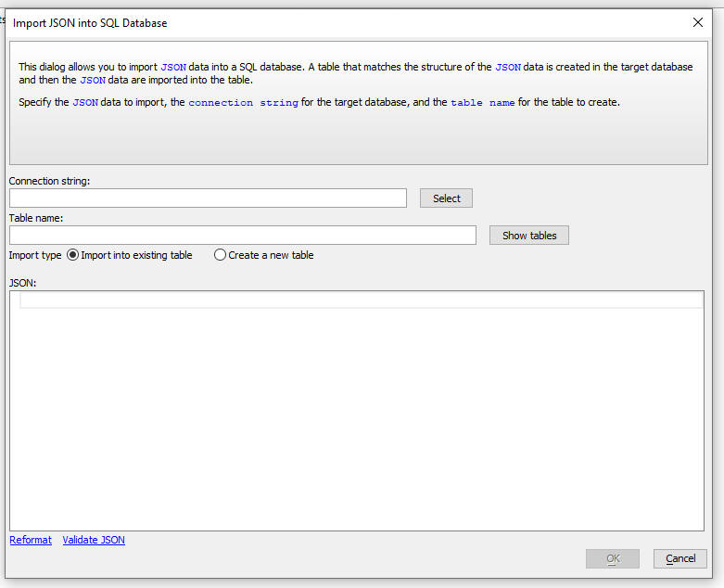
Task: Click the blue 'table name' text in description
Action: pos(482,102)
